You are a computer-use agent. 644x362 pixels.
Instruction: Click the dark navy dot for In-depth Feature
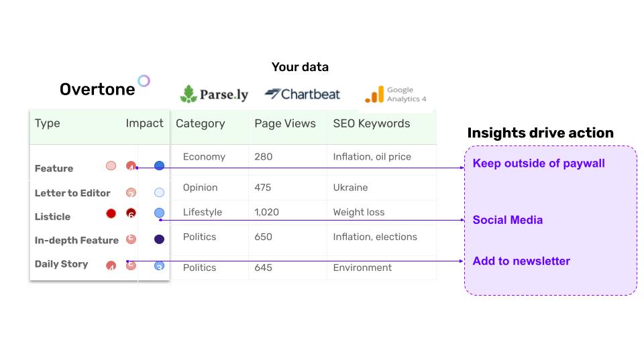(x=160, y=239)
